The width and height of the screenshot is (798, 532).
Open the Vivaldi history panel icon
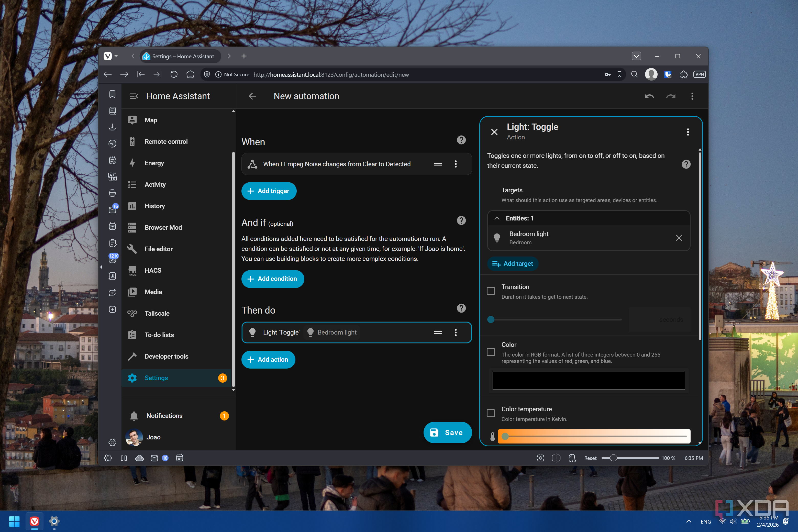coord(112,143)
